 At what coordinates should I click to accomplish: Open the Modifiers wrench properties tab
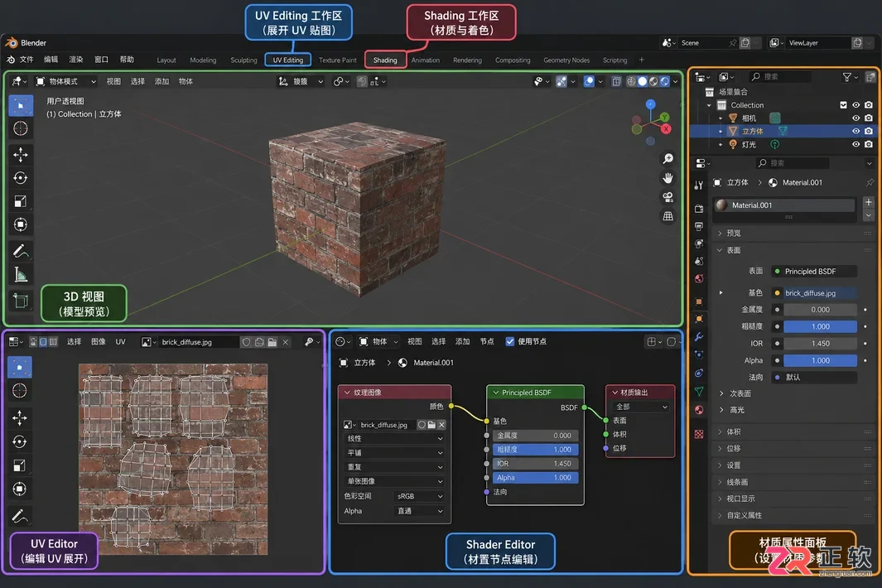pyautogui.click(x=699, y=337)
